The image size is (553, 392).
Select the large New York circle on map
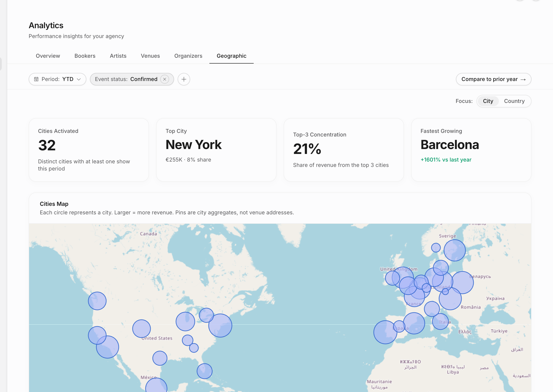[220, 325]
